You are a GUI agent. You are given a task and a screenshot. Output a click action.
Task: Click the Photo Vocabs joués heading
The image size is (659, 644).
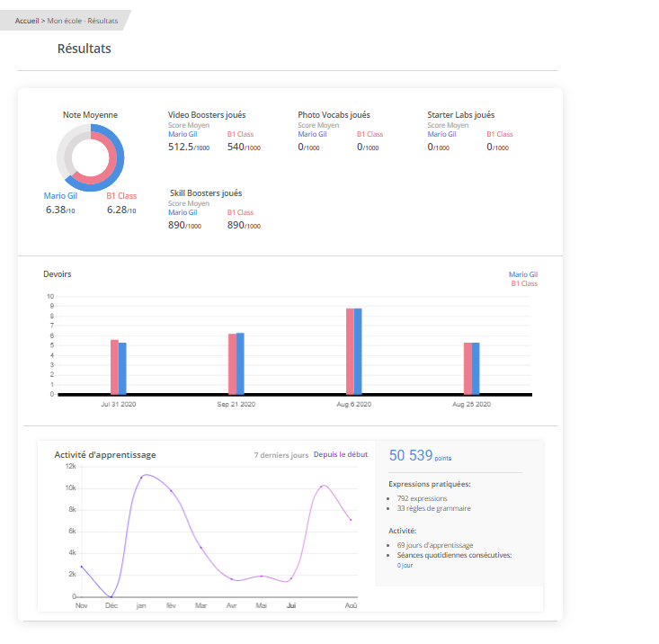tap(334, 115)
